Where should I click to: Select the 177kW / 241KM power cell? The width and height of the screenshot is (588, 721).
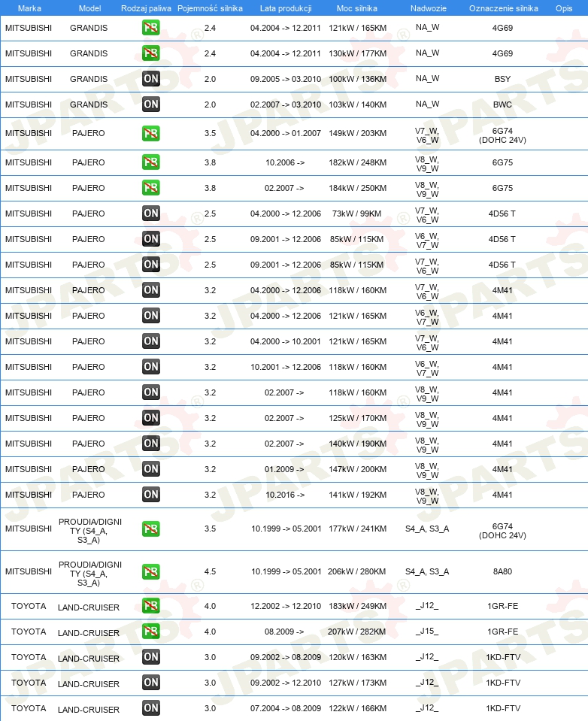(x=357, y=529)
